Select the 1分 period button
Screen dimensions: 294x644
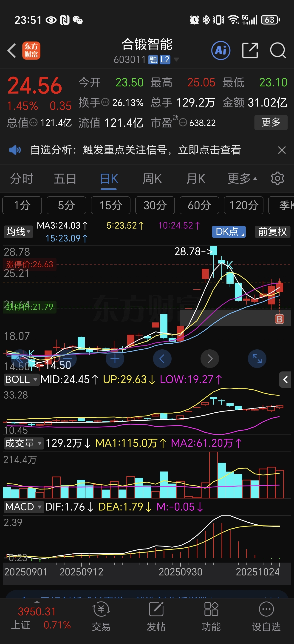(x=22, y=205)
